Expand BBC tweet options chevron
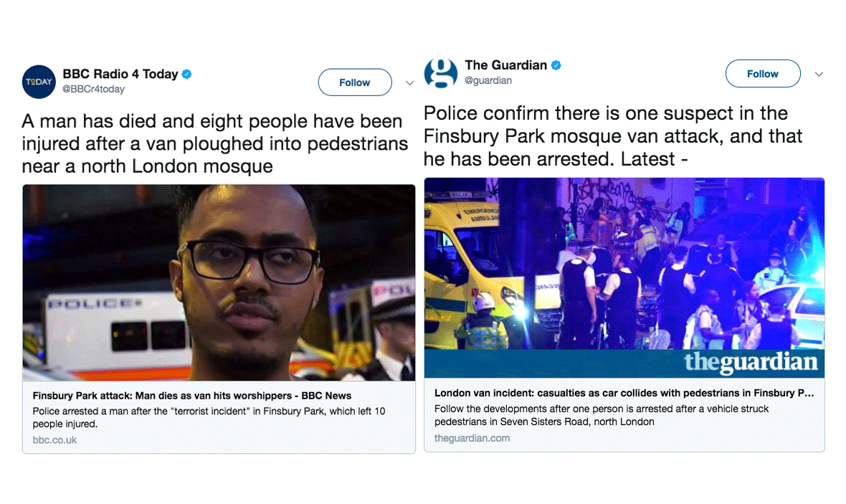This screenshot has height=504, width=846. pyautogui.click(x=410, y=83)
